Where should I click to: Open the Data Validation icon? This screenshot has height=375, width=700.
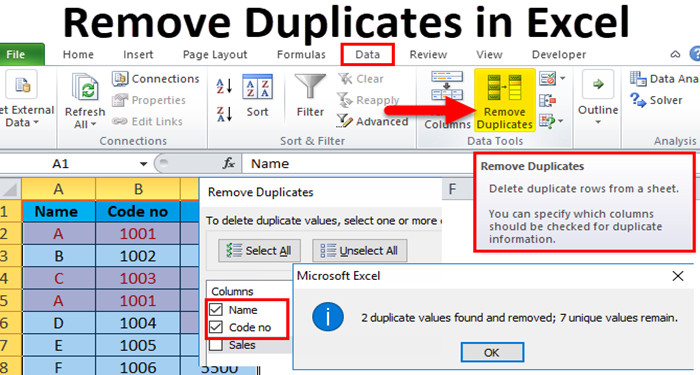coord(547,79)
